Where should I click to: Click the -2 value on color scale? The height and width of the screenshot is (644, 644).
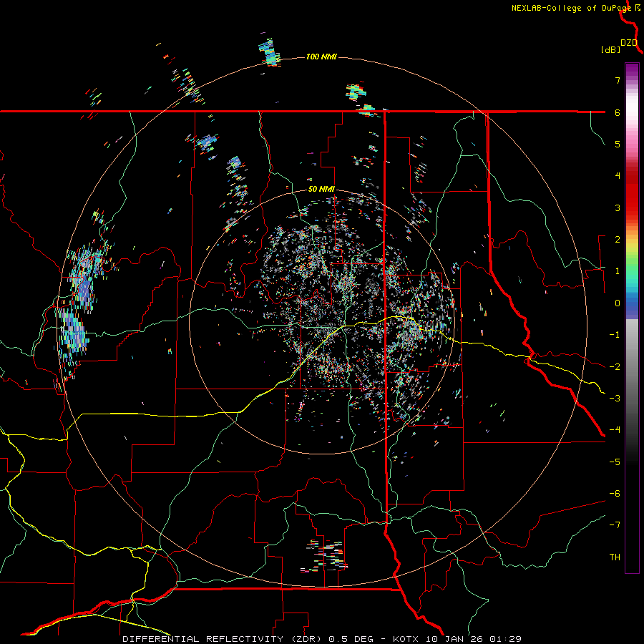615,367
